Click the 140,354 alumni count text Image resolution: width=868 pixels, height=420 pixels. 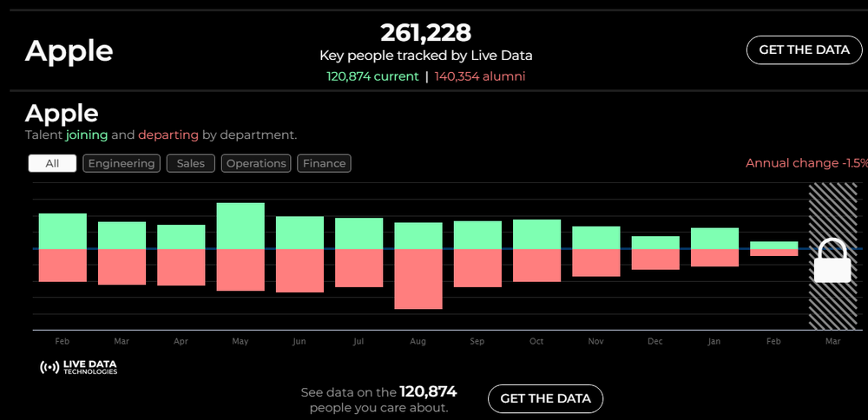480,76
